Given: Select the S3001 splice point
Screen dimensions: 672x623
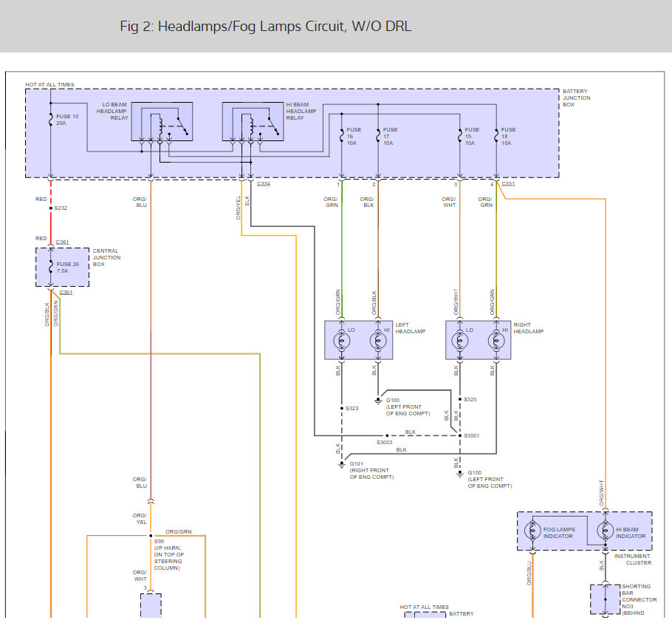Looking at the screenshot, I should pyautogui.click(x=460, y=435).
